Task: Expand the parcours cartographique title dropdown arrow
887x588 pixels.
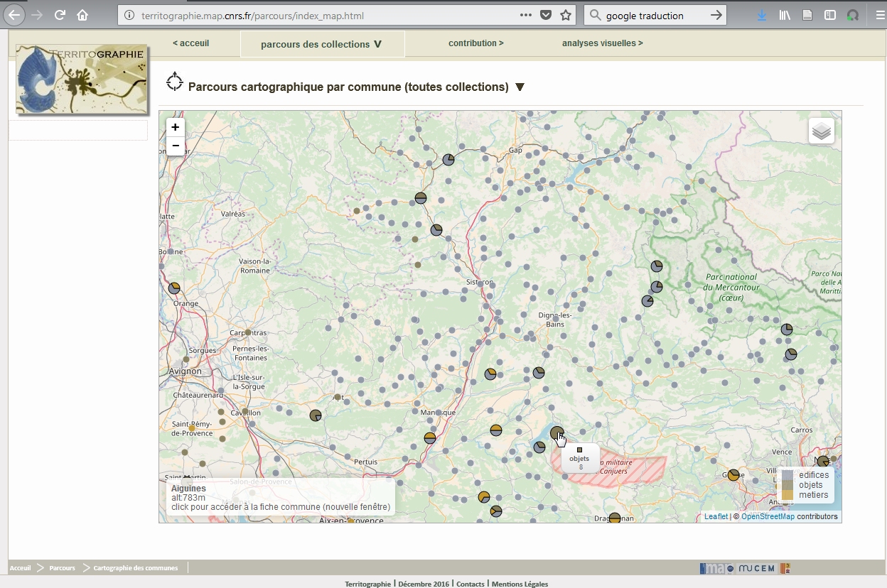Action: pyautogui.click(x=520, y=87)
